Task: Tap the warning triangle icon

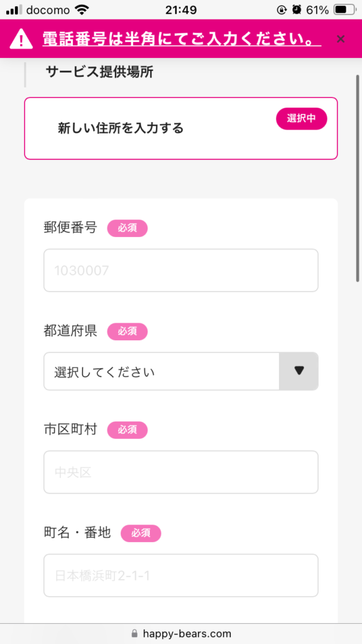Action: [x=21, y=39]
